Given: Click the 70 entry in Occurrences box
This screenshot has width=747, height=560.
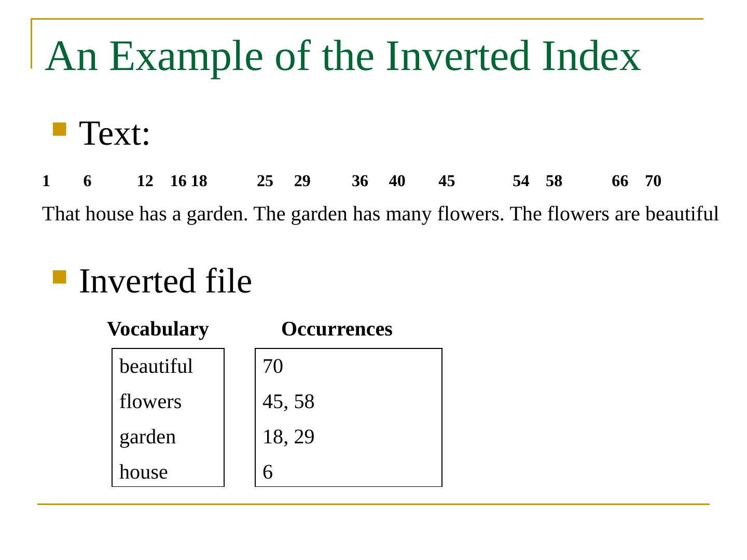Looking at the screenshot, I should 273,367.
